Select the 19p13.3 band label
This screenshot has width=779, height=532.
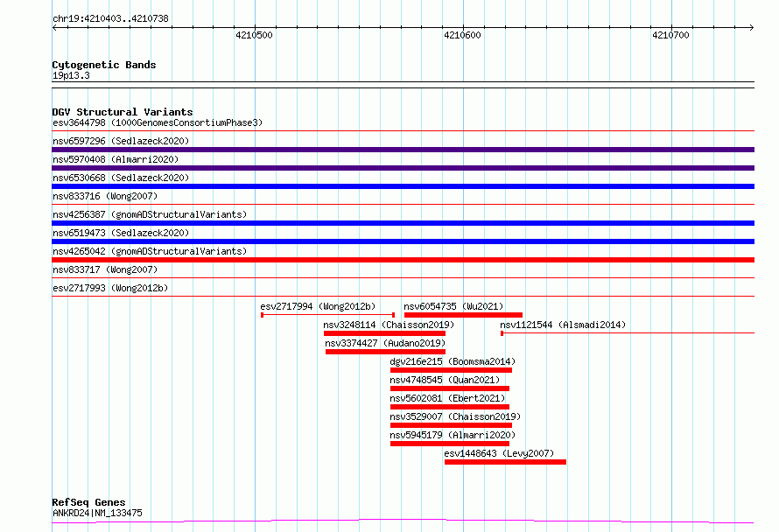(71, 75)
